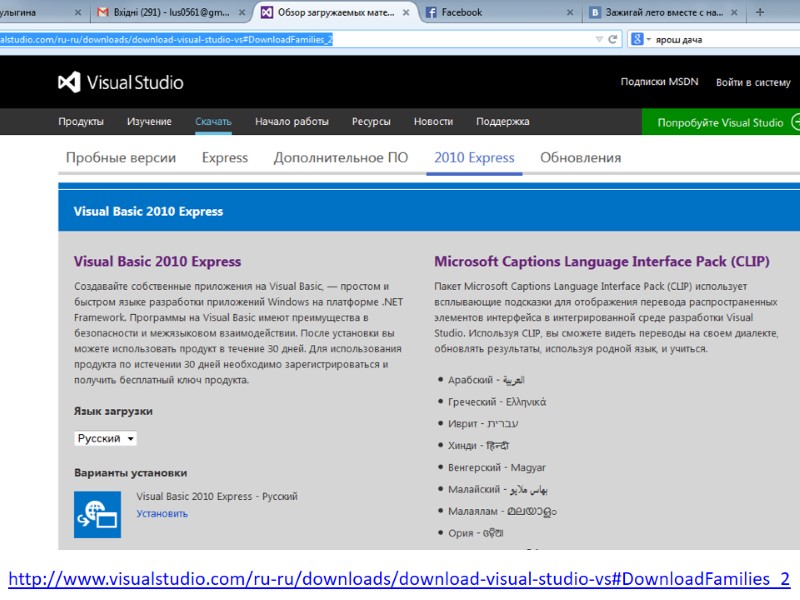This screenshot has height=600, width=800.
Task: Select the 'Пробные версии' downloads tab
Action: pos(121,158)
